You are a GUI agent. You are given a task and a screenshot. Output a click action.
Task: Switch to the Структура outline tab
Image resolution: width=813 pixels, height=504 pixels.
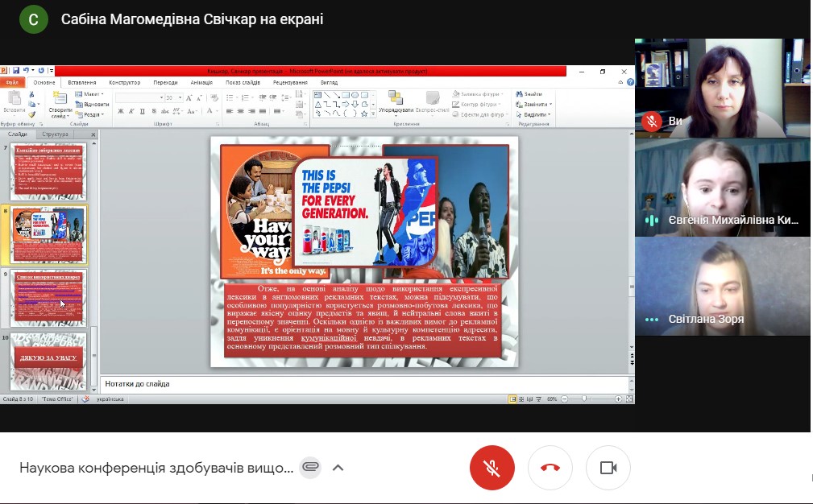55,134
